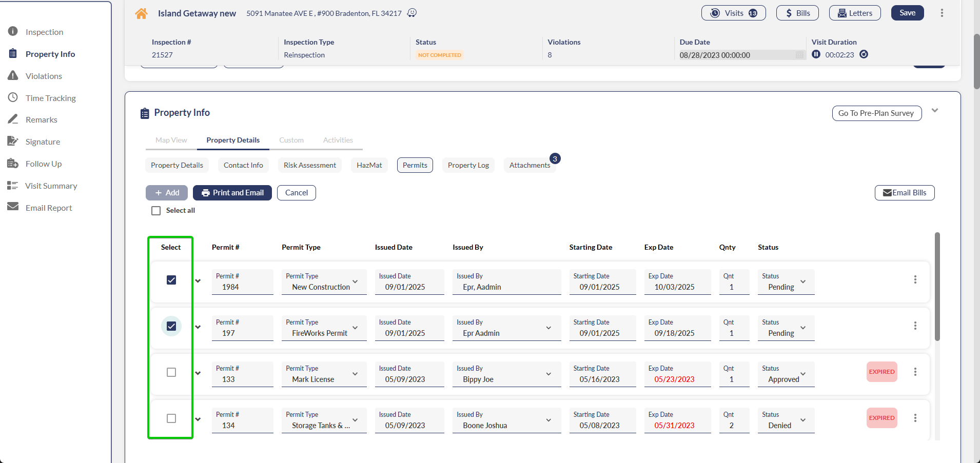Pause the visit duration timer
The image size is (980, 463).
pyautogui.click(x=816, y=54)
